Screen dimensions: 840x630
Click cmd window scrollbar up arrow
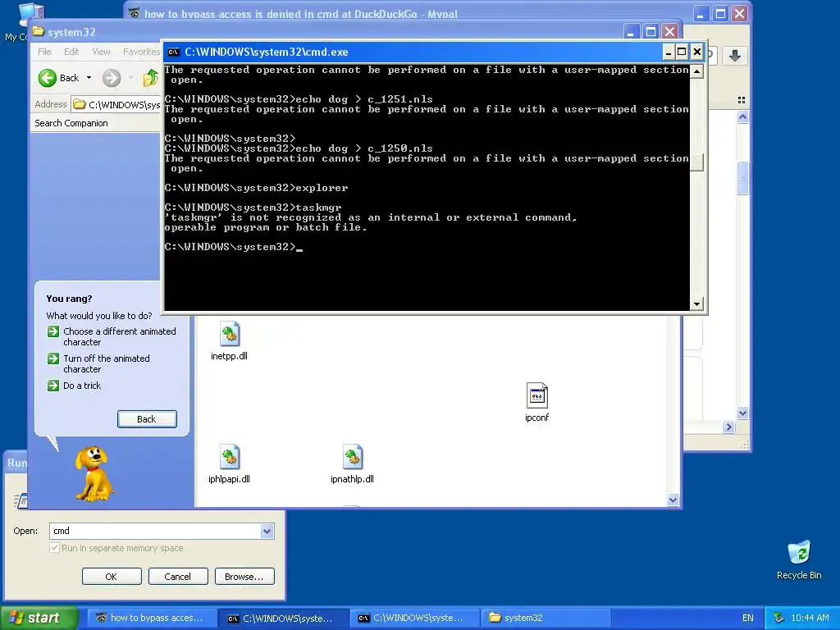click(x=696, y=71)
